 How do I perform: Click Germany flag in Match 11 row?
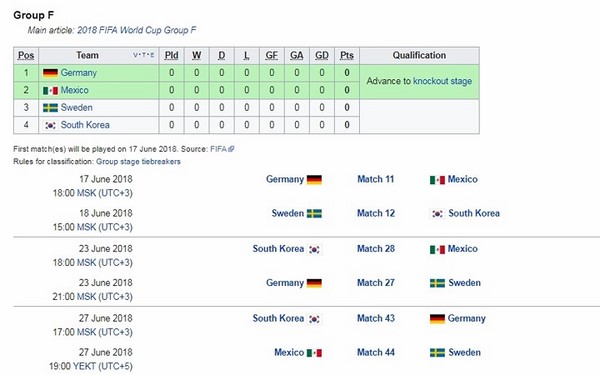click(314, 179)
